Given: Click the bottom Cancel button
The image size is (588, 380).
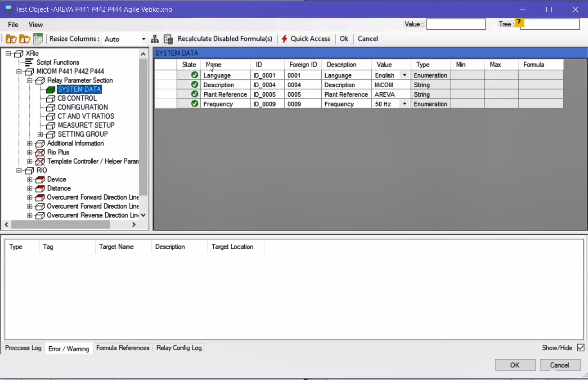Looking at the screenshot, I should [x=560, y=365].
